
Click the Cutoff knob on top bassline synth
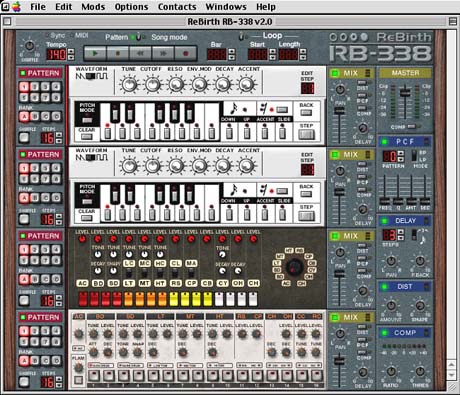(152, 84)
